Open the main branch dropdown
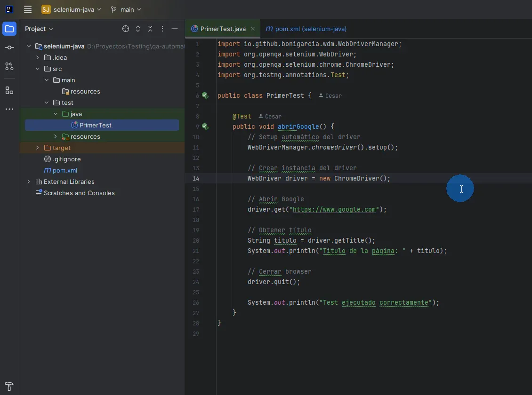Viewport: 532px width, 395px height. [125, 9]
